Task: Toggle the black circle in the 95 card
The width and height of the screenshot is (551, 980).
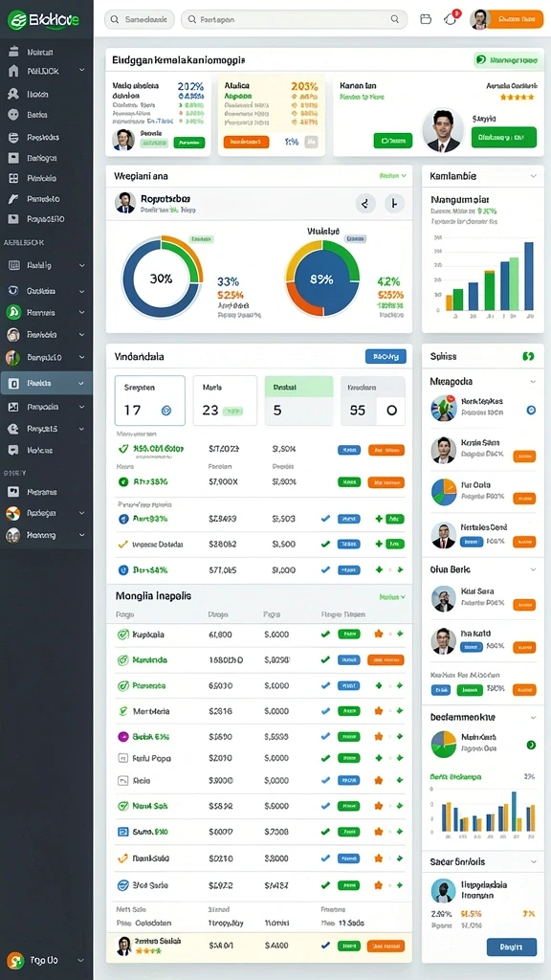Action: [x=391, y=411]
